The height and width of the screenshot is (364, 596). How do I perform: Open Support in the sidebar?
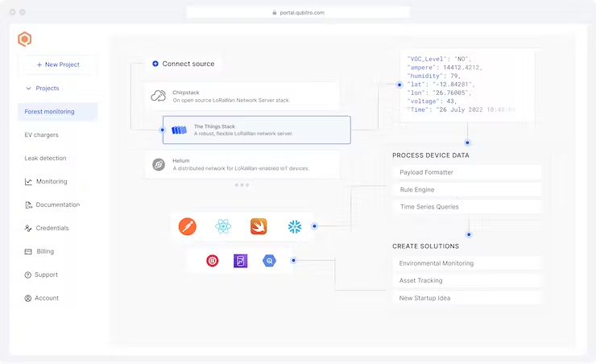pyautogui.click(x=46, y=275)
